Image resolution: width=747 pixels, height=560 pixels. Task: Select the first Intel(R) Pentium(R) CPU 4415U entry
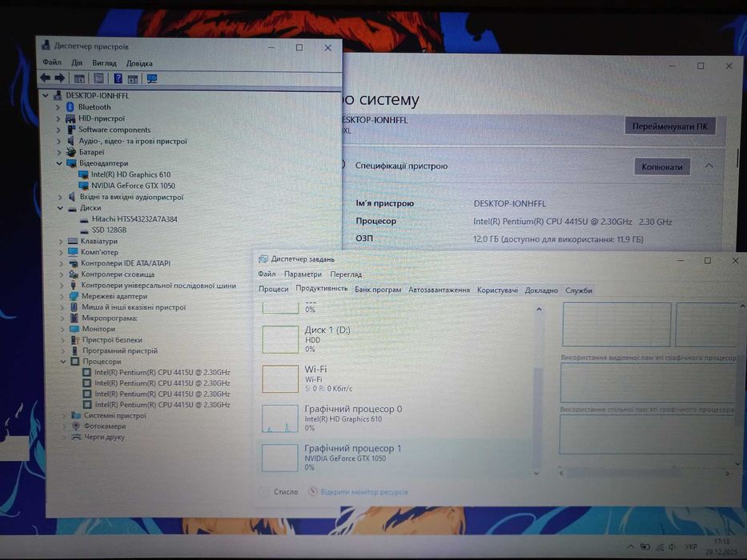click(x=162, y=372)
